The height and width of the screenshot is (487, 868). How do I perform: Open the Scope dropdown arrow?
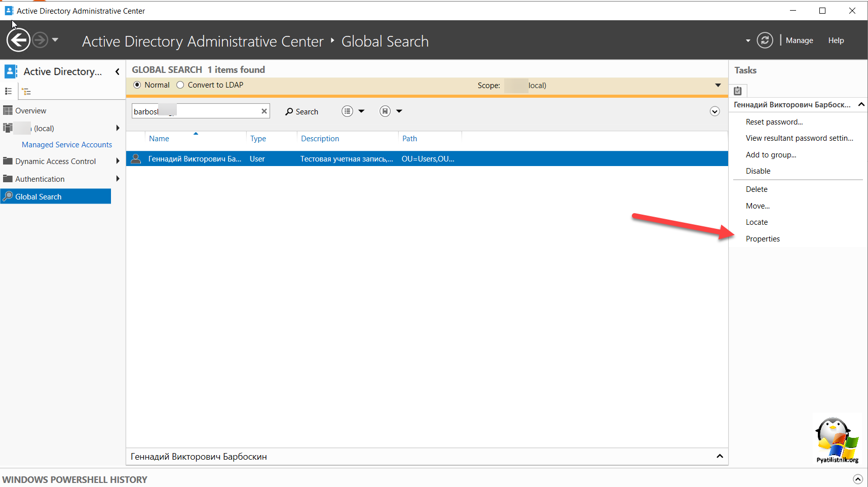point(718,85)
